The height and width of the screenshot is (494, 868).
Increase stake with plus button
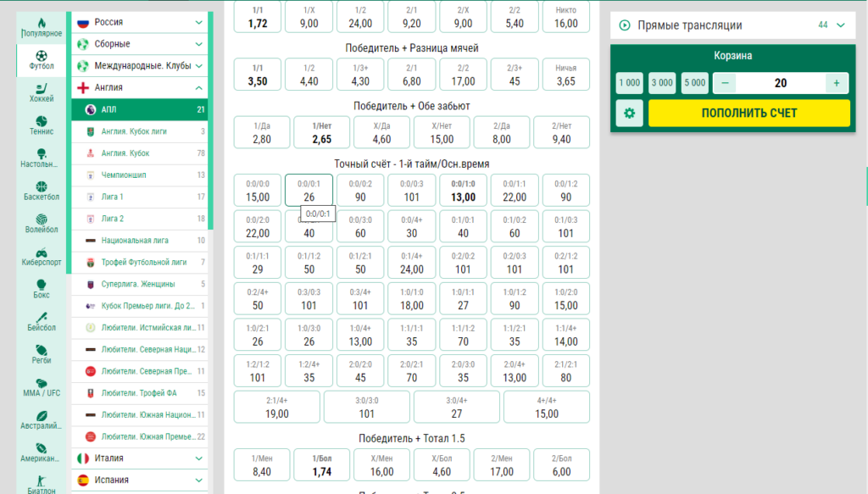(x=837, y=83)
